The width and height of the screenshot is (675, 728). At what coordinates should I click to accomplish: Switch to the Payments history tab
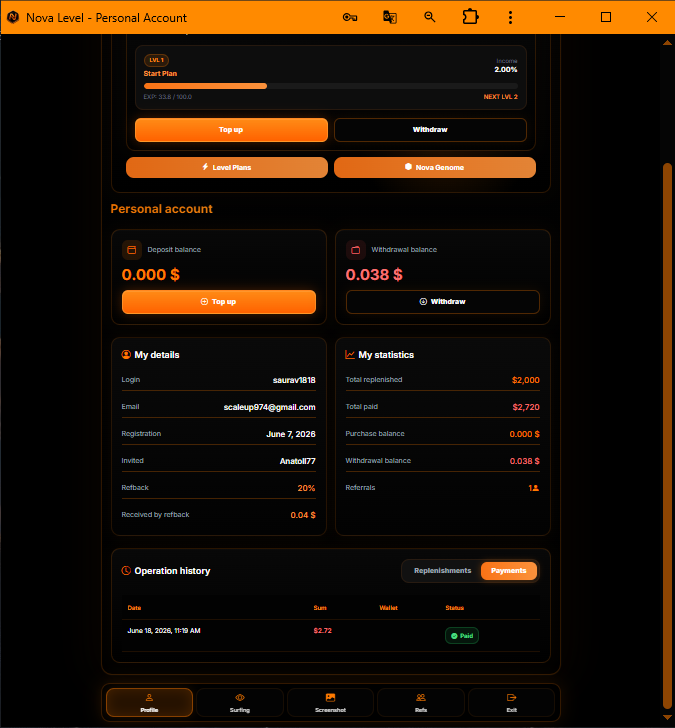pyautogui.click(x=509, y=571)
